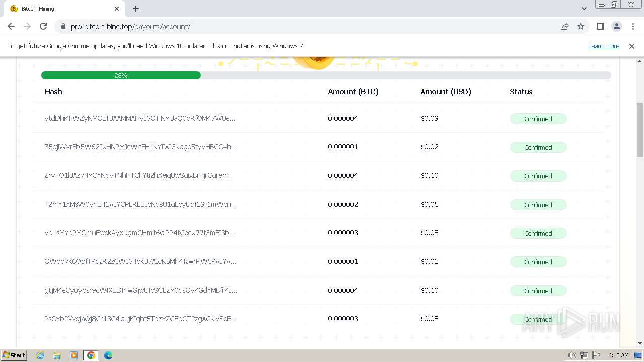Open Windows Media Player from the taskbar
Viewport: 644px width, 362px height.
[x=74, y=355]
